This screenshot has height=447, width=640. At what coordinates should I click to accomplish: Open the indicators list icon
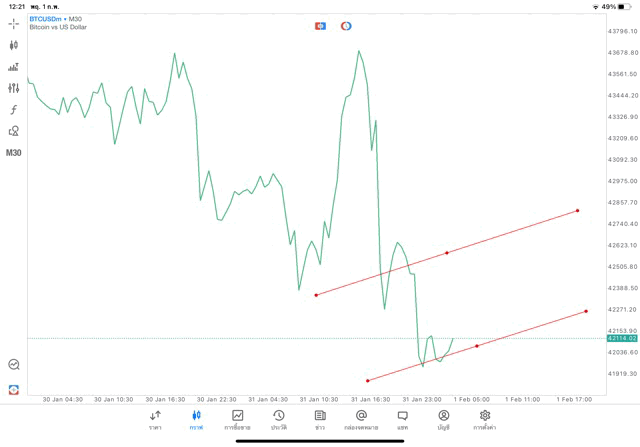14,67
